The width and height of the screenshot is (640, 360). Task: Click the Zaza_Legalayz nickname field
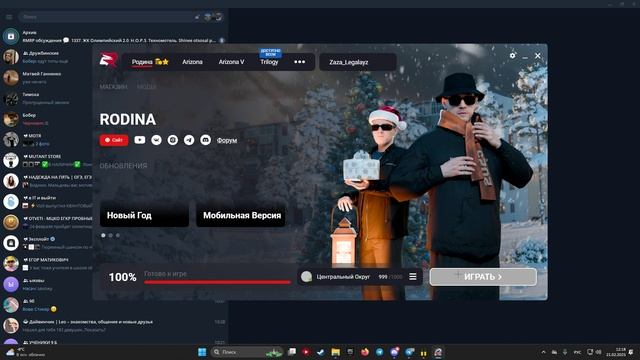point(358,62)
